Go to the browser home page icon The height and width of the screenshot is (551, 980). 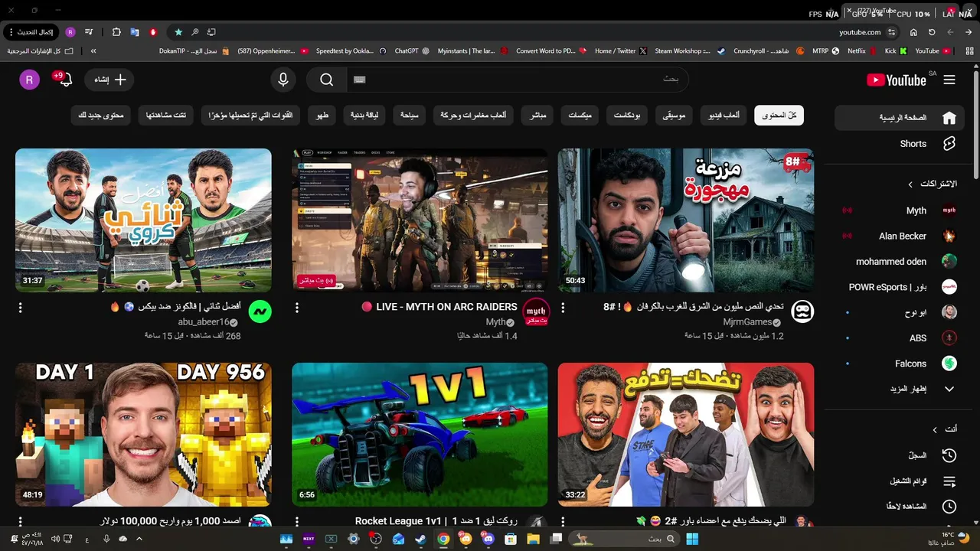pos(913,32)
